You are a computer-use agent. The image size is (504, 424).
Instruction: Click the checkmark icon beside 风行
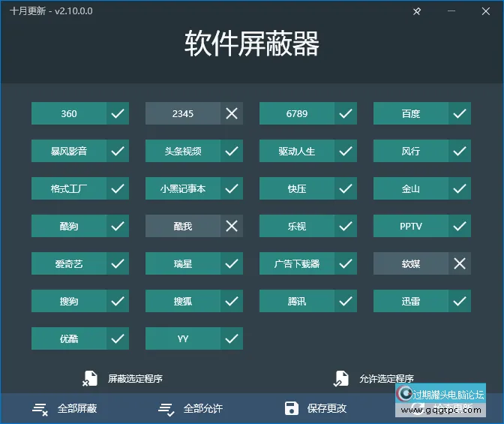pos(460,151)
